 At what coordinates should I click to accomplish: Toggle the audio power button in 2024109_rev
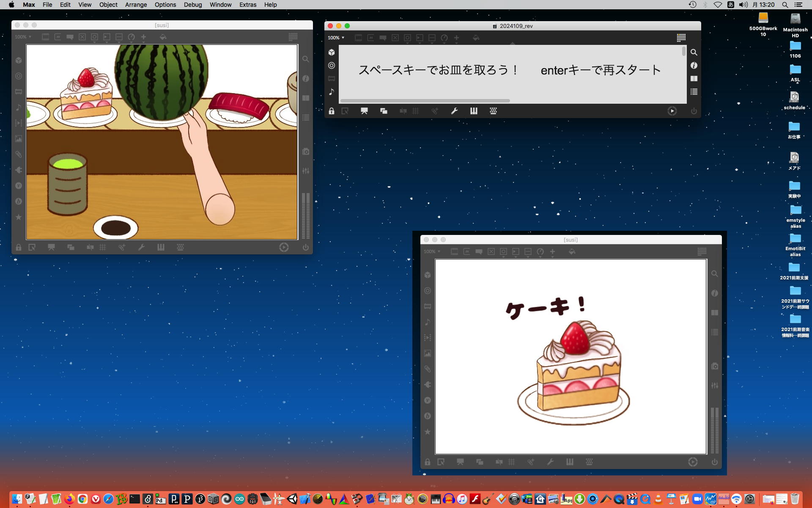point(694,111)
